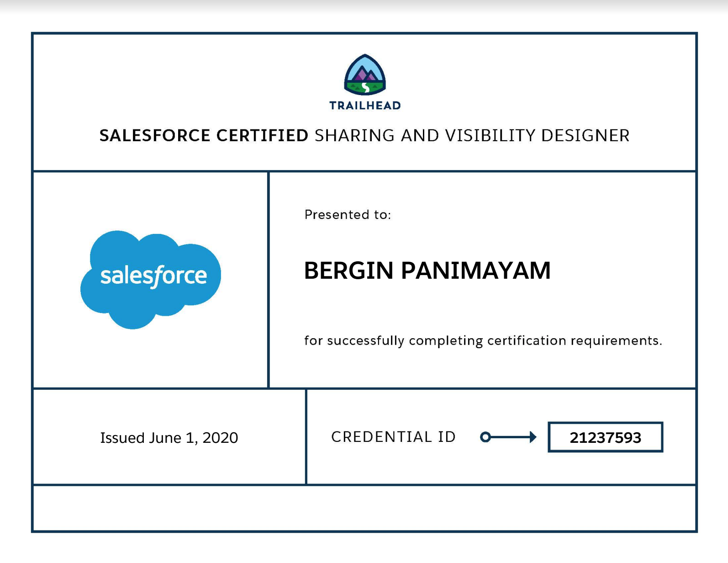Image resolution: width=728 pixels, height=563 pixels.
Task: Select the name 'BERGIN PANIMAYAM'
Action: point(427,270)
